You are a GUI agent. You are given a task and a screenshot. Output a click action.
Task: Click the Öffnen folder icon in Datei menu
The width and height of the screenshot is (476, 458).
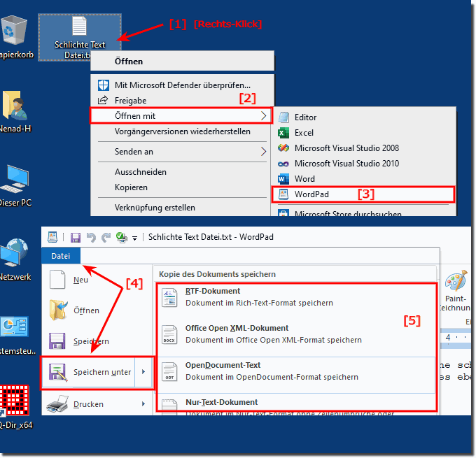pyautogui.click(x=58, y=310)
